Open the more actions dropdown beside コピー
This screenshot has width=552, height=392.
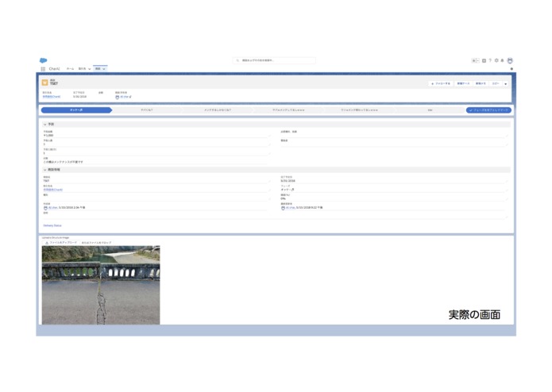(x=505, y=83)
